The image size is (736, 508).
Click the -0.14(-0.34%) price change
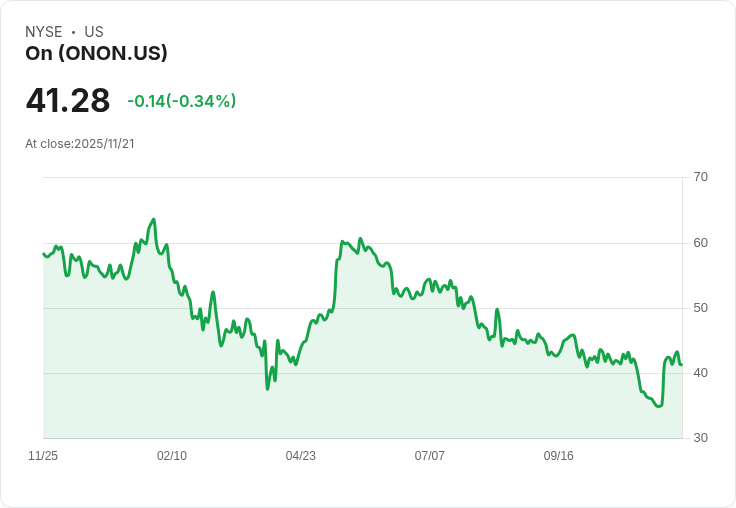point(182,101)
